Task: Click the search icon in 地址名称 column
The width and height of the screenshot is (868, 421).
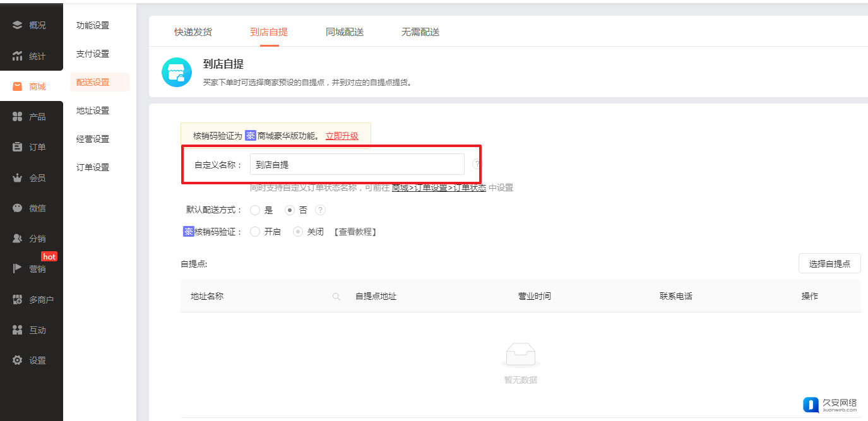Action: coord(336,297)
